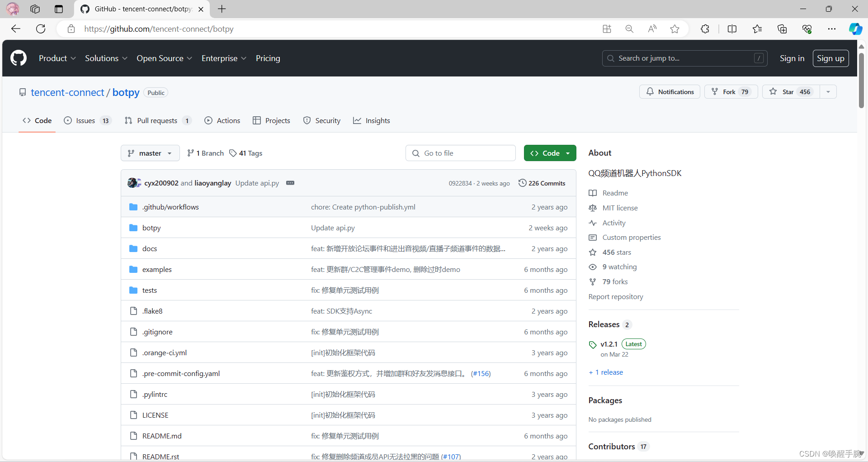View 456 stars link
Viewport: 868px width, 462px height.
617,252
